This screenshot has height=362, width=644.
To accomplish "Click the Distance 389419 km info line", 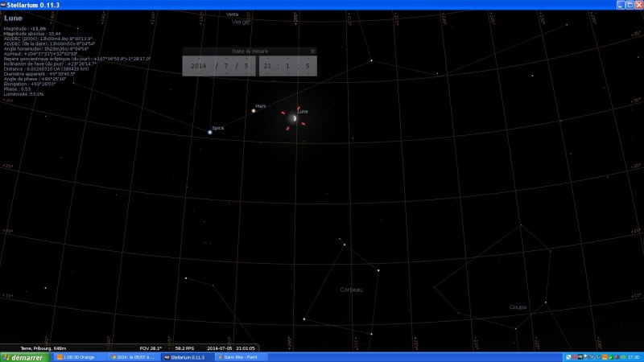I will [46, 69].
